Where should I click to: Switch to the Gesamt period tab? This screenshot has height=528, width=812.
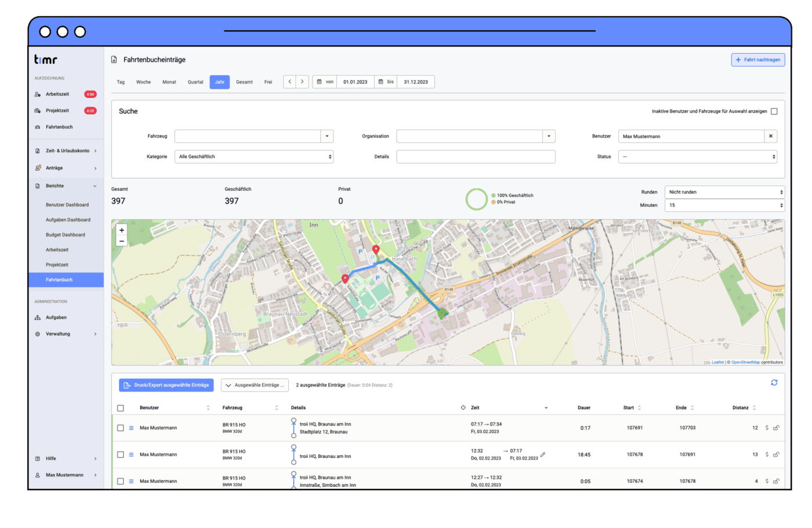pos(244,82)
